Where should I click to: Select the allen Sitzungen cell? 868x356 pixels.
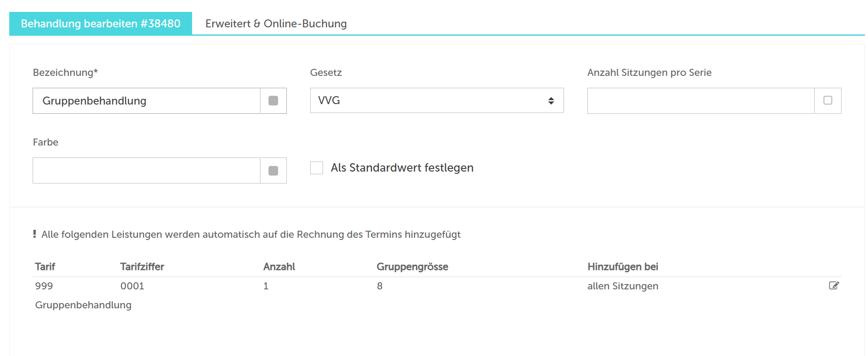point(622,286)
